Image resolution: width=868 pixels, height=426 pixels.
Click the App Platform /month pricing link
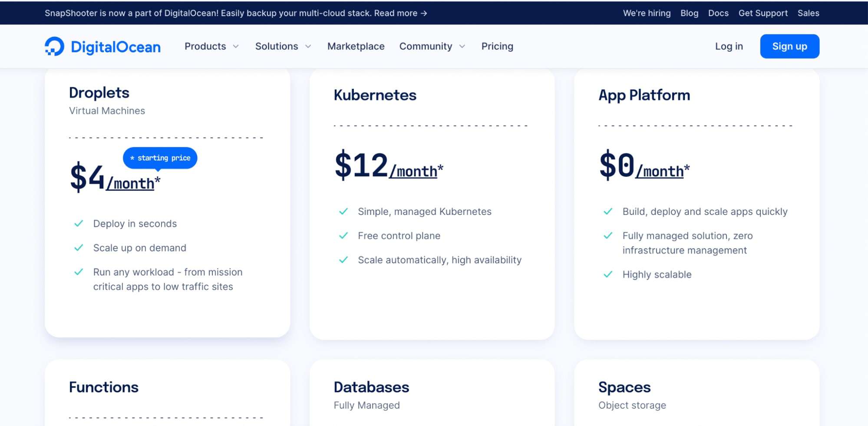tap(660, 172)
